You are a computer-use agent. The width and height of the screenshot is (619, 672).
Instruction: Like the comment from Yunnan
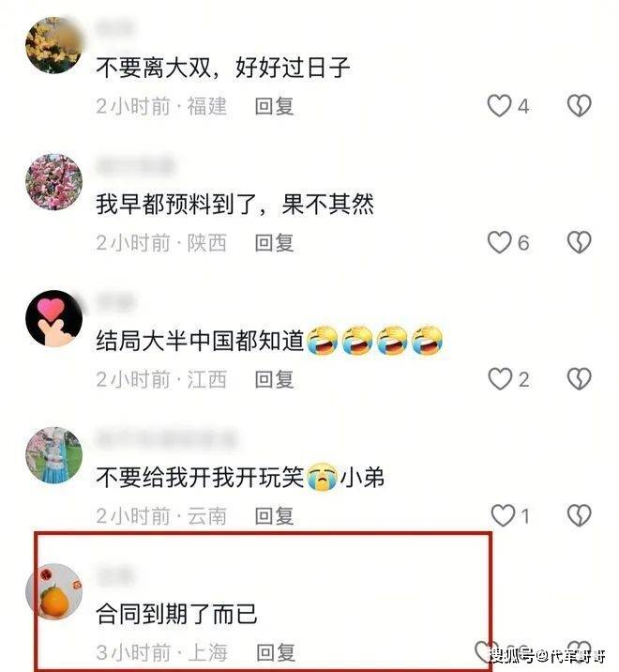coord(503,515)
